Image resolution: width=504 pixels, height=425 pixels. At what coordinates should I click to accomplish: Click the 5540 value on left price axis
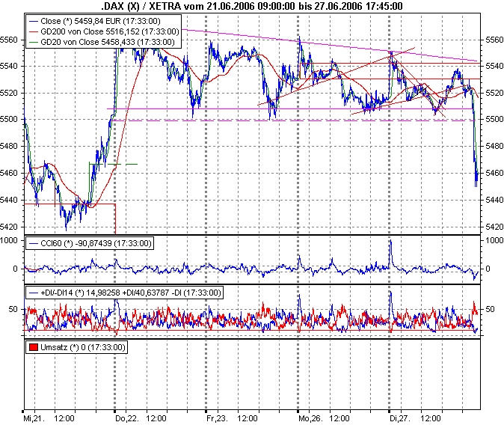point(9,67)
